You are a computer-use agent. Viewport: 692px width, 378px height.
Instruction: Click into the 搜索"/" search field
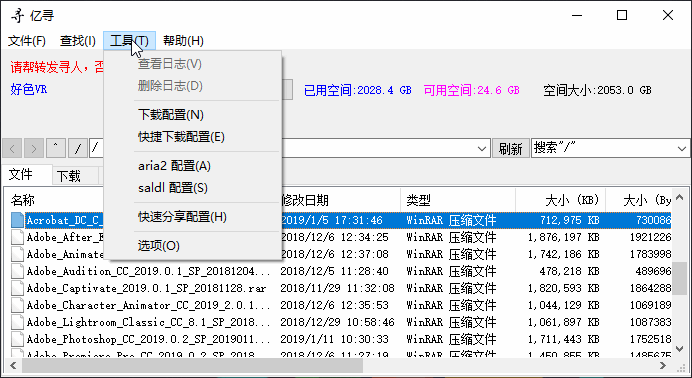point(603,149)
